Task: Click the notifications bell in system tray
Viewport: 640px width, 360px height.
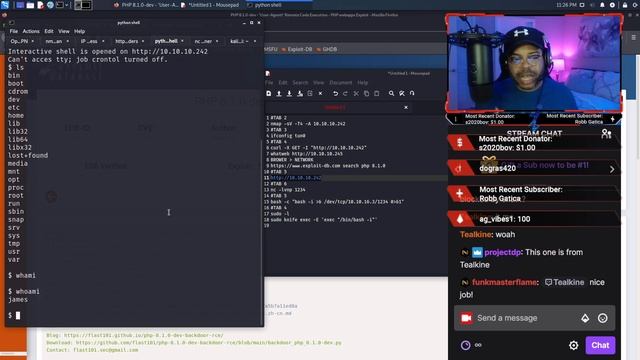Action: click(602, 5)
